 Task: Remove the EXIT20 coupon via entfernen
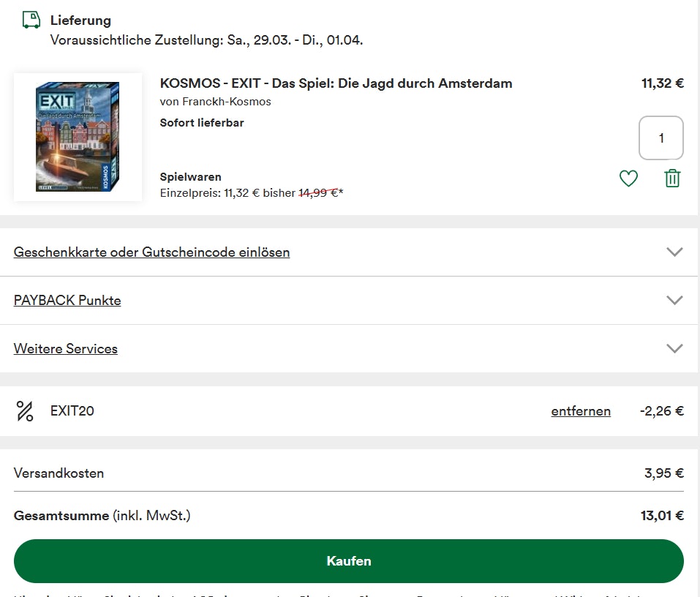pyautogui.click(x=580, y=411)
